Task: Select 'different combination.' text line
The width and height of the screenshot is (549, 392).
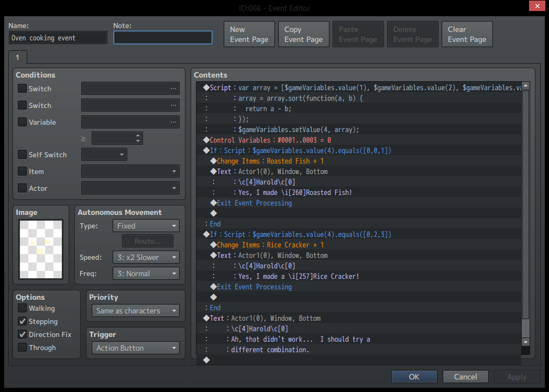Action: pyautogui.click(x=359, y=350)
